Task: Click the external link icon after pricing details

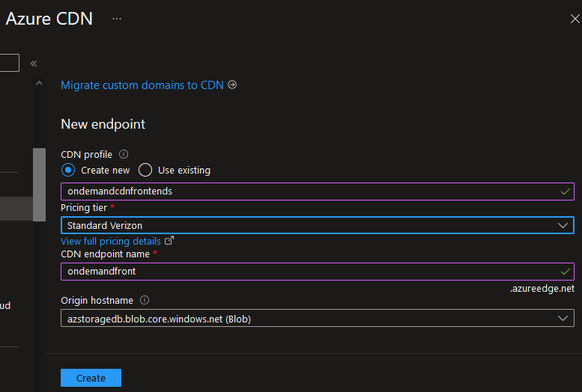Action: [x=169, y=240]
